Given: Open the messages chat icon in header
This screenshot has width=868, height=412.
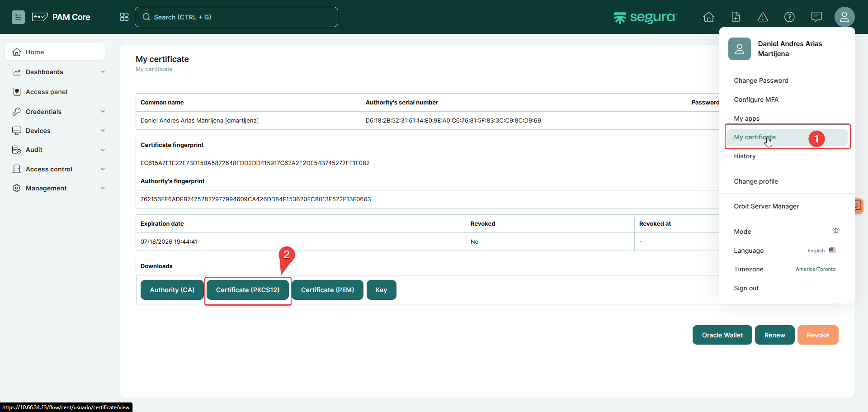Looking at the screenshot, I should coord(816,17).
